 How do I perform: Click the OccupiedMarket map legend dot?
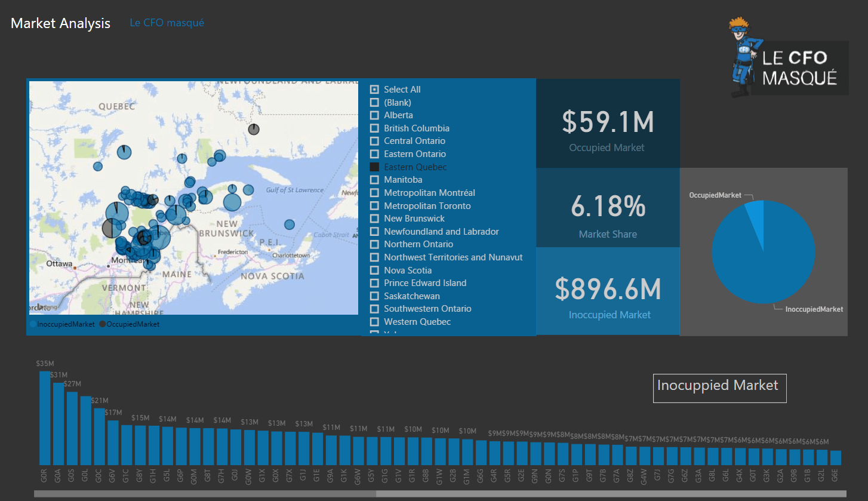point(102,324)
